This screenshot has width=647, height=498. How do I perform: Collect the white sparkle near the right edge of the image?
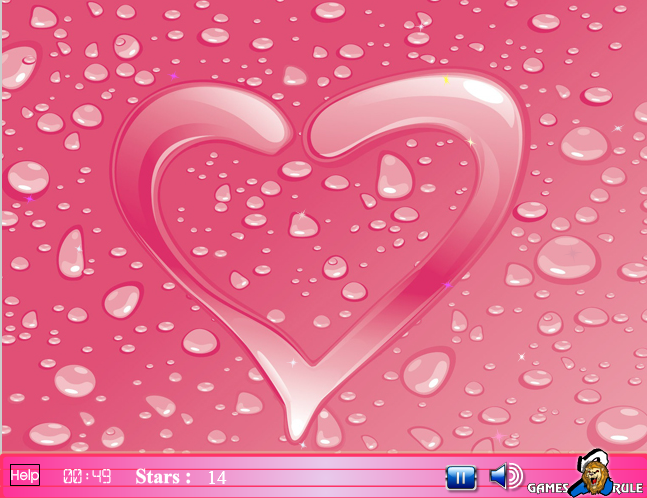pos(618,128)
